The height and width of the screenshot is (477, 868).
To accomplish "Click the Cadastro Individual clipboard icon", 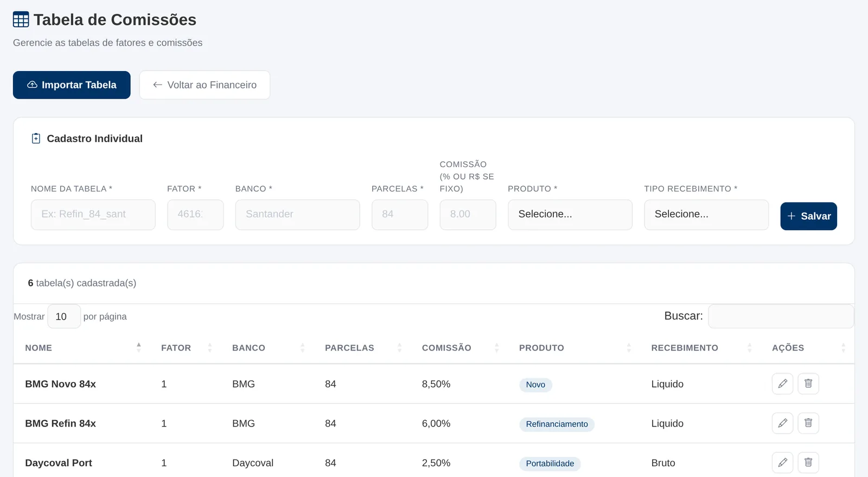I will [x=36, y=138].
